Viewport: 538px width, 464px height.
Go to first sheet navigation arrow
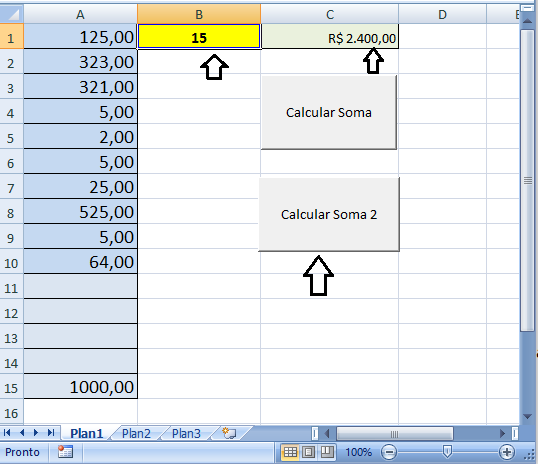click(7, 433)
